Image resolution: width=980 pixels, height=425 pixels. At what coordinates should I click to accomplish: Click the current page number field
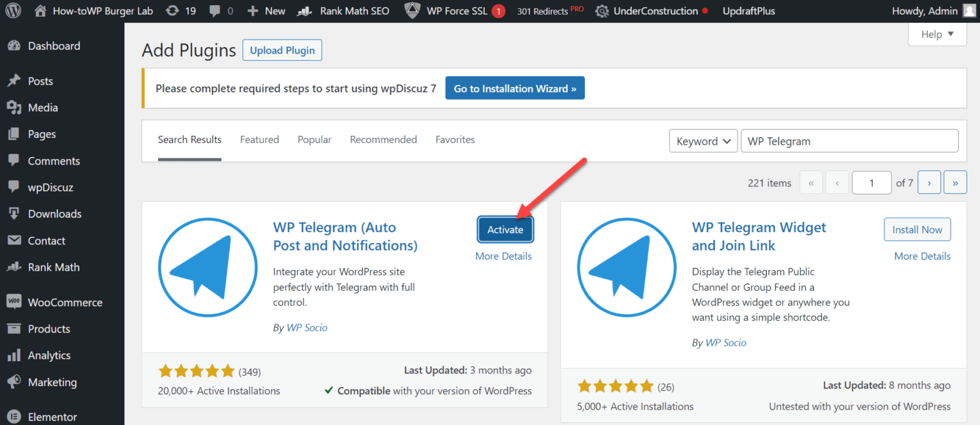coord(872,183)
